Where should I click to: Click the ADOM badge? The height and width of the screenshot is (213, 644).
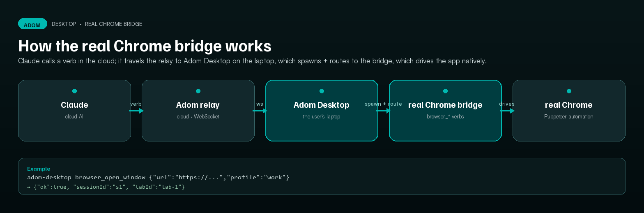(x=32, y=24)
